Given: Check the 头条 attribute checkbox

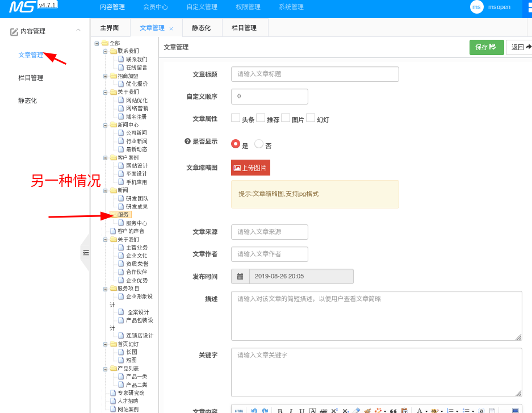Looking at the screenshot, I should pos(236,118).
